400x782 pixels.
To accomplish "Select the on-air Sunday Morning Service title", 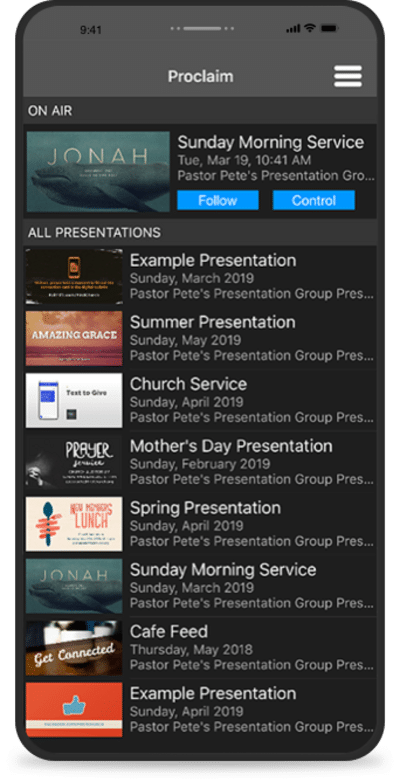I will click(x=271, y=142).
